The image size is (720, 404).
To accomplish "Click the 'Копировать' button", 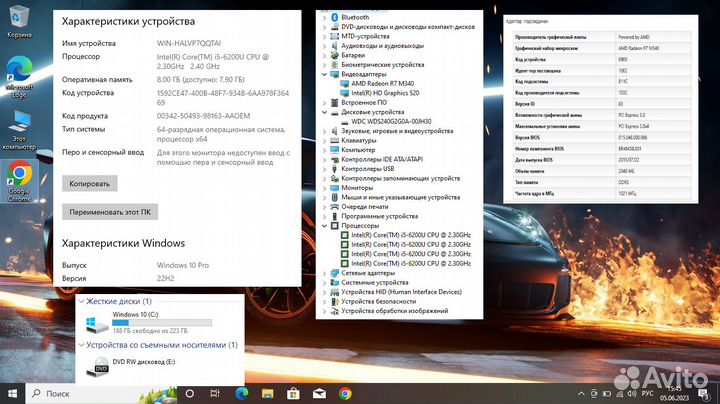I will pos(90,183).
